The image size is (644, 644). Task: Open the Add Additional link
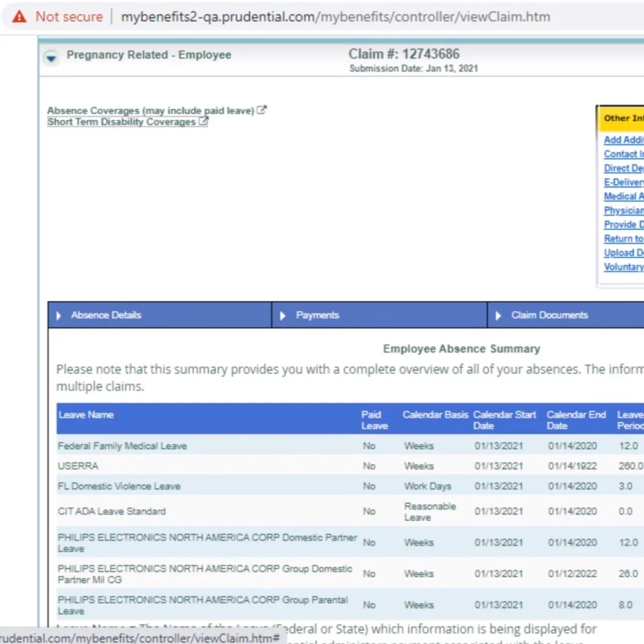click(623, 139)
